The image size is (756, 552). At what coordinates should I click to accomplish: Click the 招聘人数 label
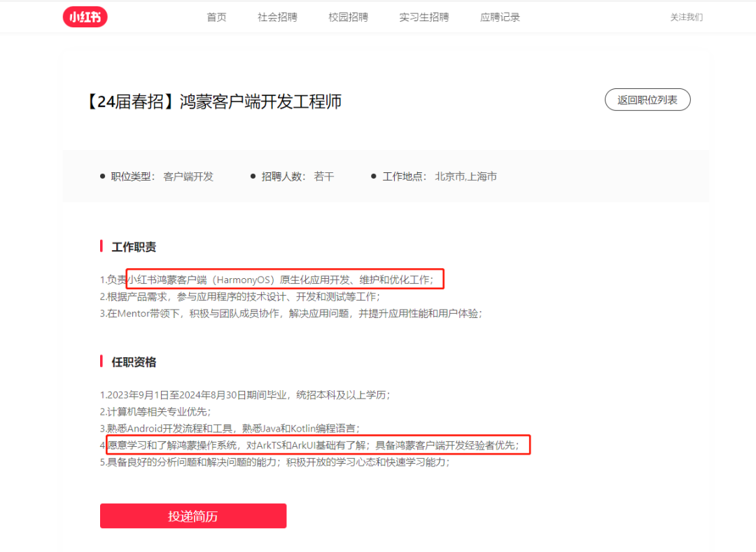(x=283, y=177)
